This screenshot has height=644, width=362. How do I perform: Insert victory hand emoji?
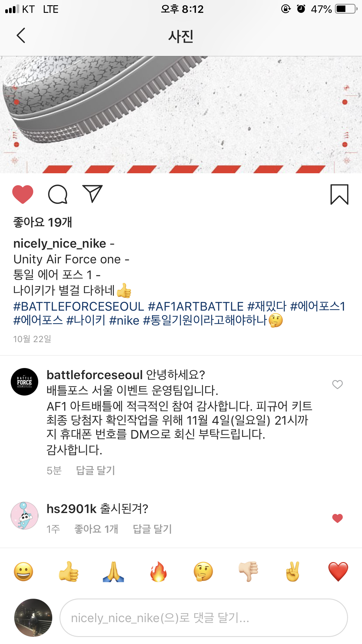pyautogui.click(x=293, y=572)
